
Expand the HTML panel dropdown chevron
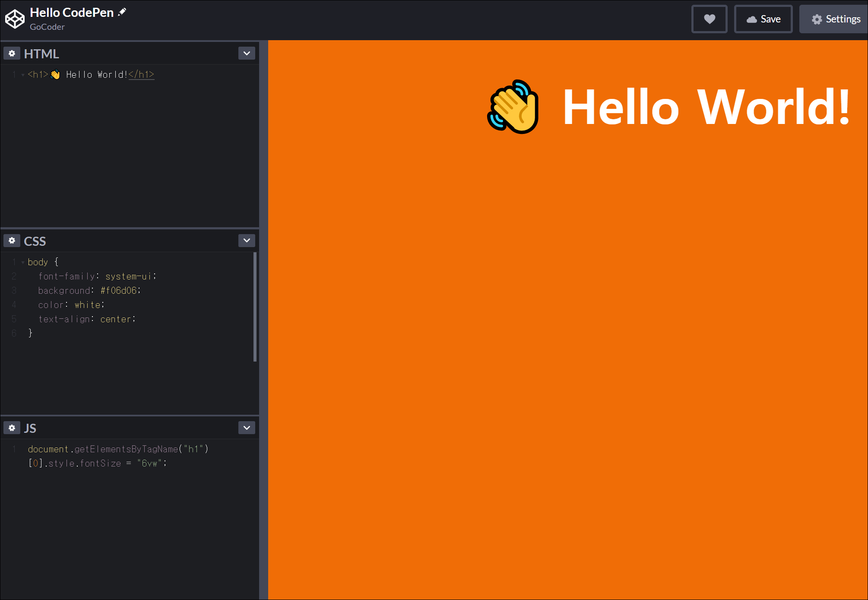247,54
